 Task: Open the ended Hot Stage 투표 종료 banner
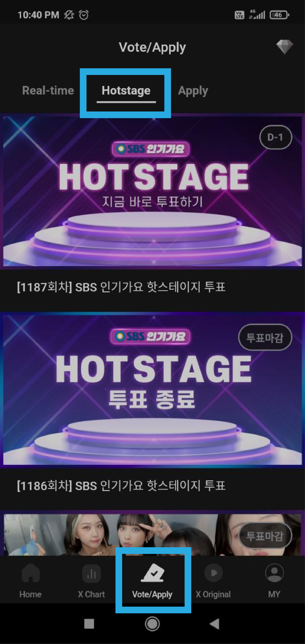coord(152,390)
